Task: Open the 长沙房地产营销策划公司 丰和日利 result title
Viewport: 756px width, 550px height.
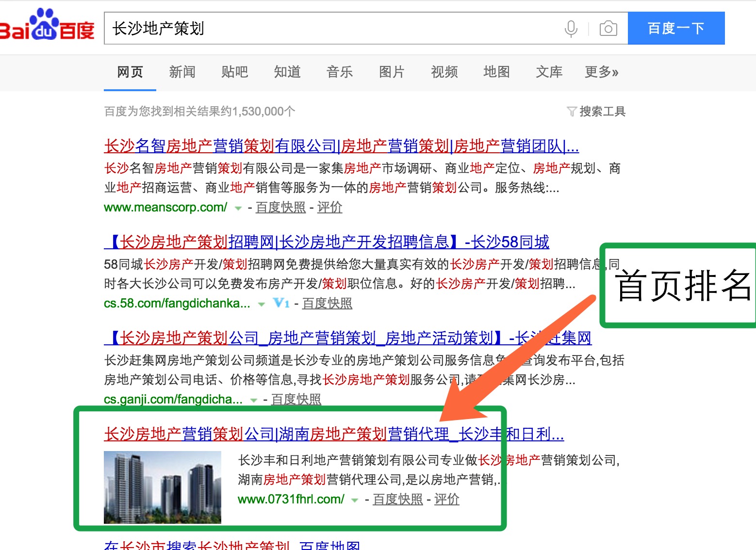Action: pyautogui.click(x=334, y=434)
